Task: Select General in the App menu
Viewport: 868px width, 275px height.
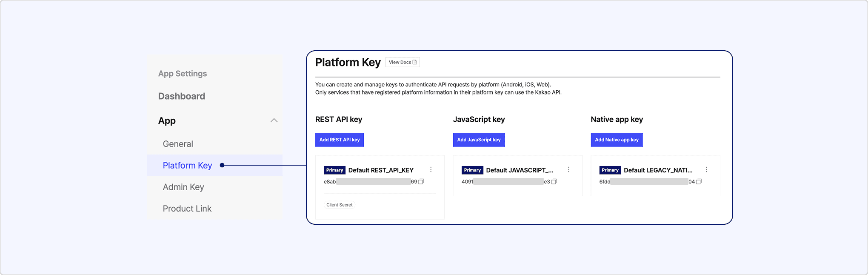Action: point(178,144)
